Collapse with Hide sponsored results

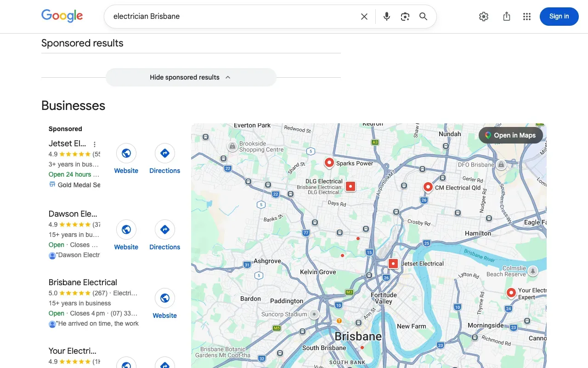coord(191,77)
